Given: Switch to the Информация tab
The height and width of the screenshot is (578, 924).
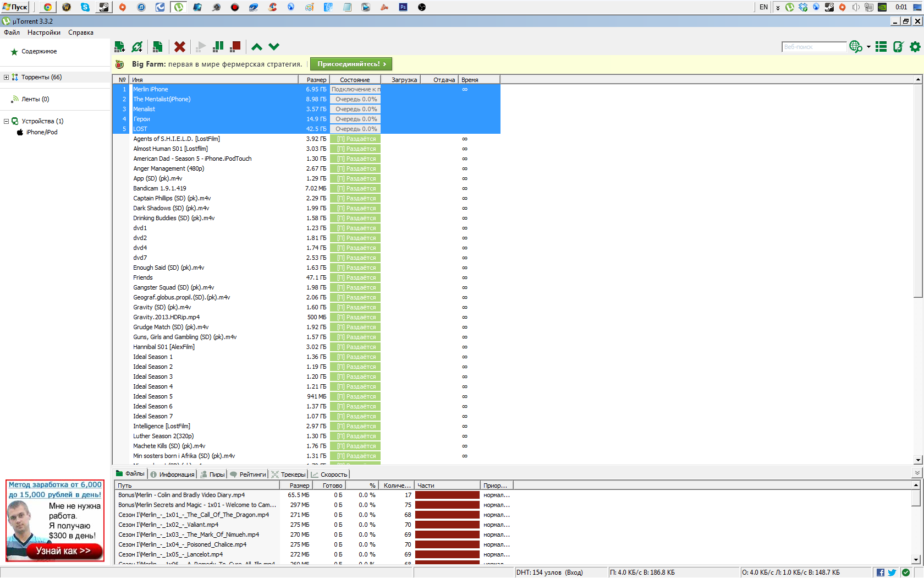Looking at the screenshot, I should (x=172, y=474).
